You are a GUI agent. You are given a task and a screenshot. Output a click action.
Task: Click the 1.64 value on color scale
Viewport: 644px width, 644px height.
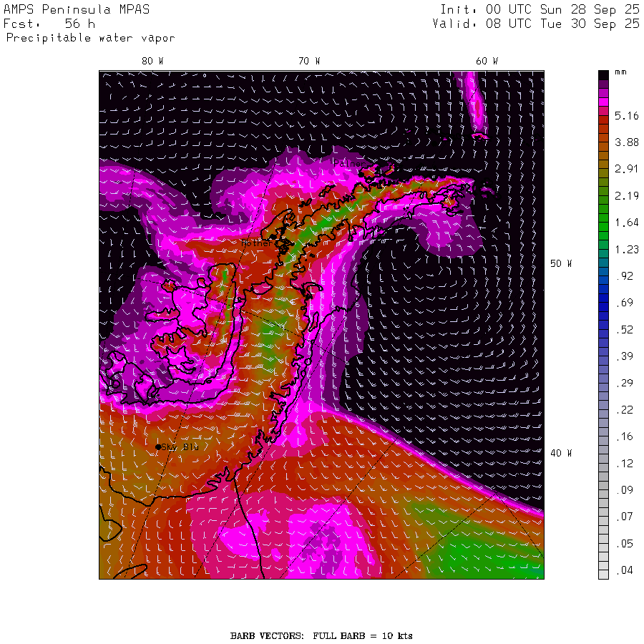coord(627,223)
